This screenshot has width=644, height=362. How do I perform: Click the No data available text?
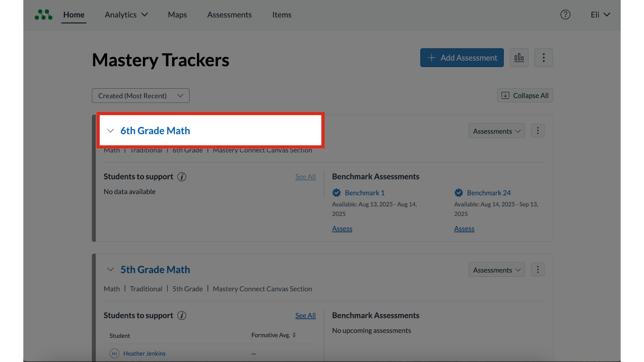point(129,192)
